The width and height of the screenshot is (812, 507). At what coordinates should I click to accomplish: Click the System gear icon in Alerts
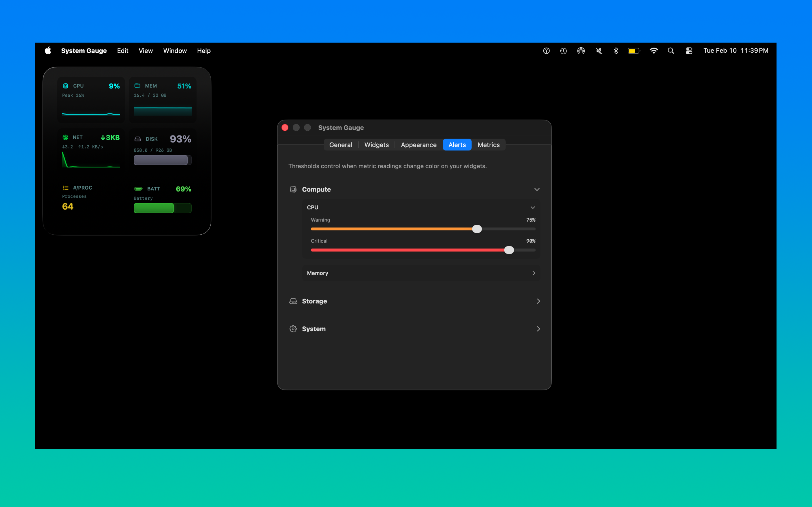[293, 329]
